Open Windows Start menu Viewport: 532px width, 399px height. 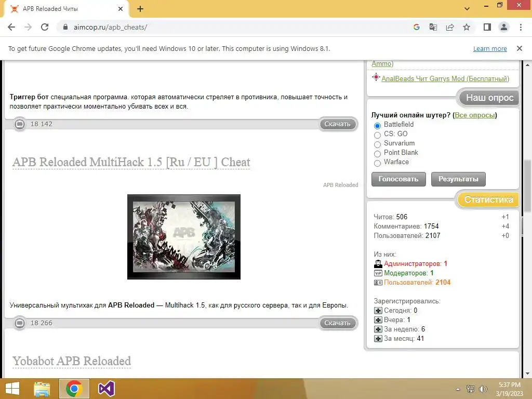click(x=12, y=389)
